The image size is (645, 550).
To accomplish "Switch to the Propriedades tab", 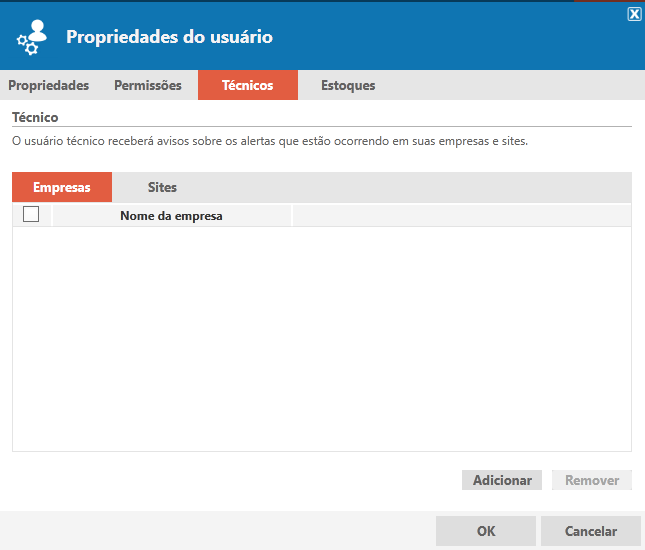I will click(x=49, y=85).
